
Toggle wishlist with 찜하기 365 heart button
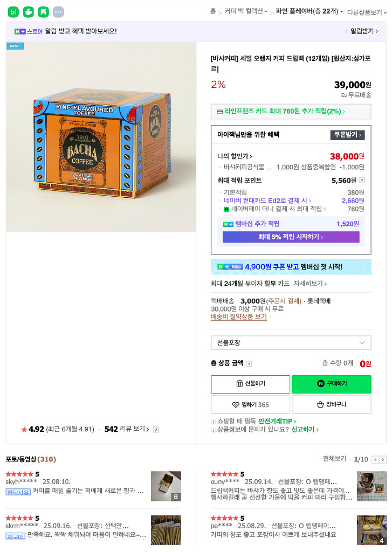coord(250,404)
